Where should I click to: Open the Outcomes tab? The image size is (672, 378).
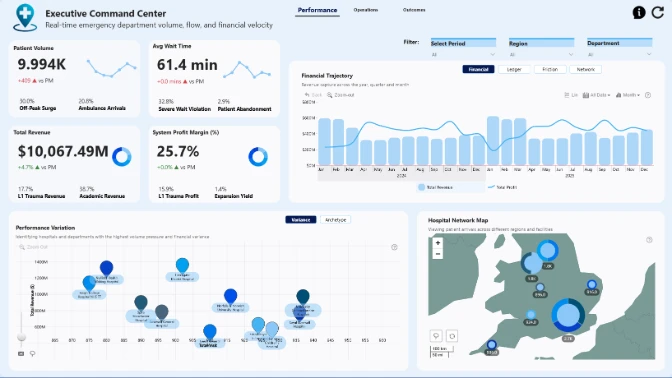pyautogui.click(x=414, y=10)
